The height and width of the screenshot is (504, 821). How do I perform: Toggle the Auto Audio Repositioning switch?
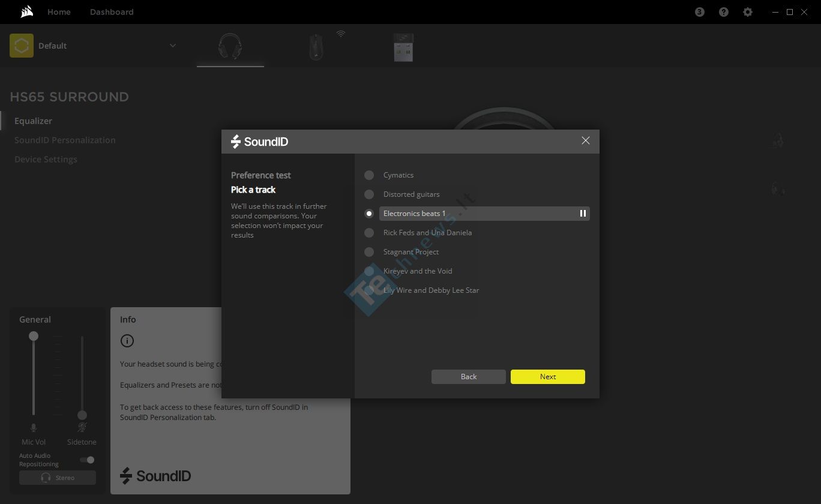[x=88, y=460]
